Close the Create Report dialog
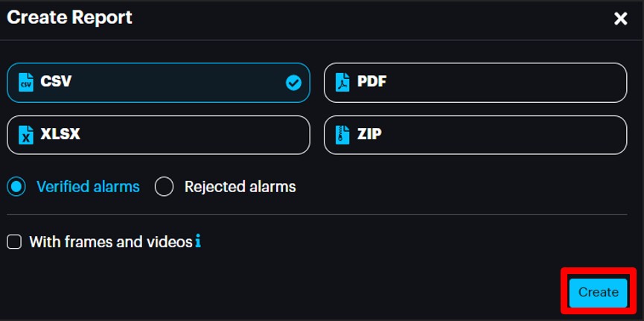This screenshot has width=644, height=321. point(620,19)
